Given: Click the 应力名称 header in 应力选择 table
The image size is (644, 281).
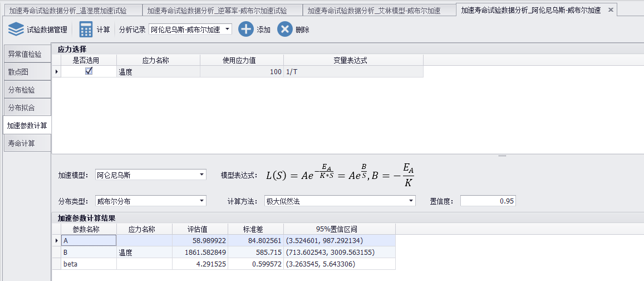Looking at the screenshot, I should coord(158,60).
